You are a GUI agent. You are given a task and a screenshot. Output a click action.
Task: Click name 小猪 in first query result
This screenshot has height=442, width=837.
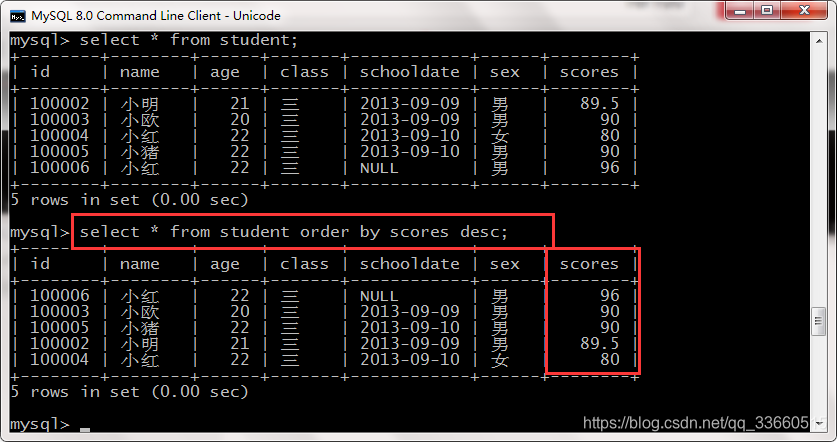[x=140, y=152]
